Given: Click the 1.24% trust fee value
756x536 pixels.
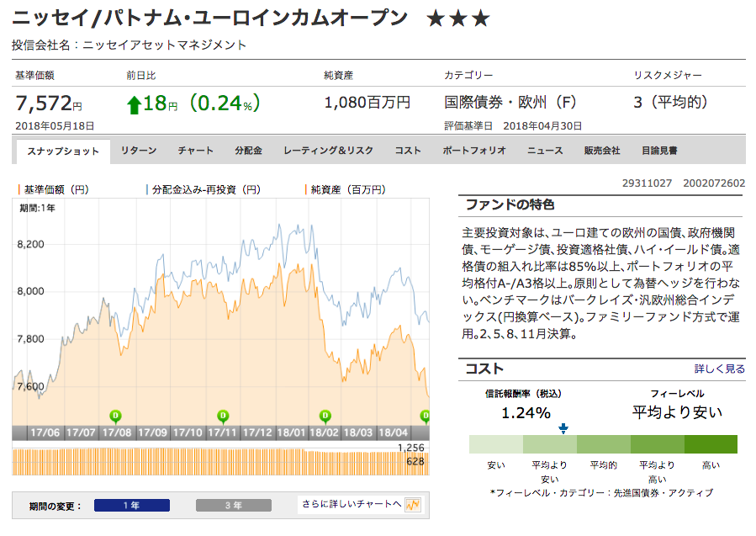Looking at the screenshot, I should click(526, 413).
